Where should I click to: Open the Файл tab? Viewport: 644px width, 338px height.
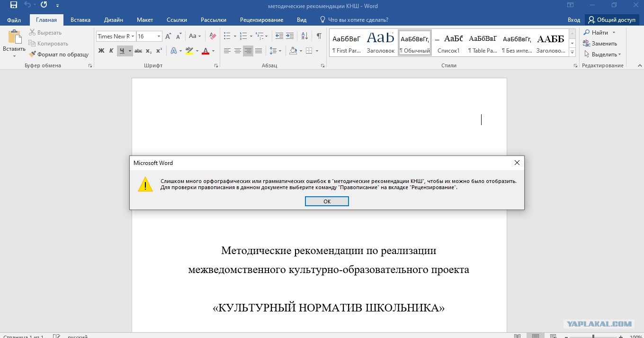coord(14,20)
